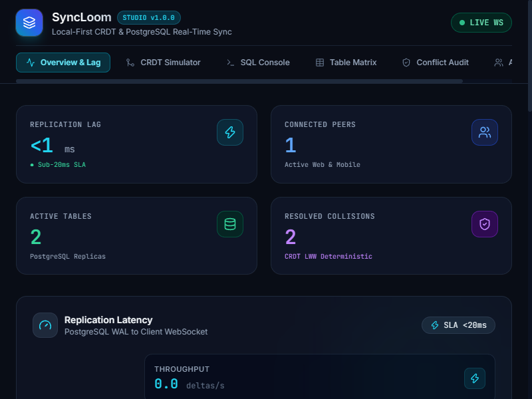
Task: Click the grid icon next to Table Matrix
Action: coord(320,63)
